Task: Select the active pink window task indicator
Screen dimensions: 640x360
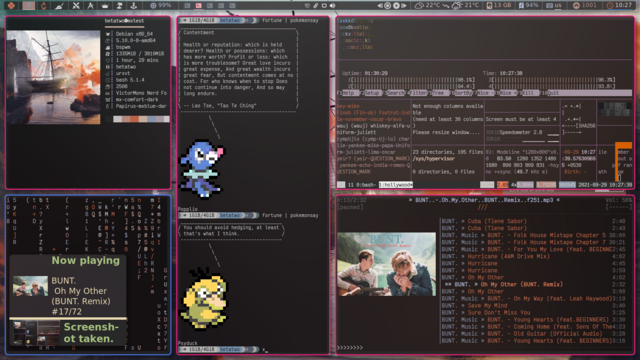Action: click(x=198, y=5)
